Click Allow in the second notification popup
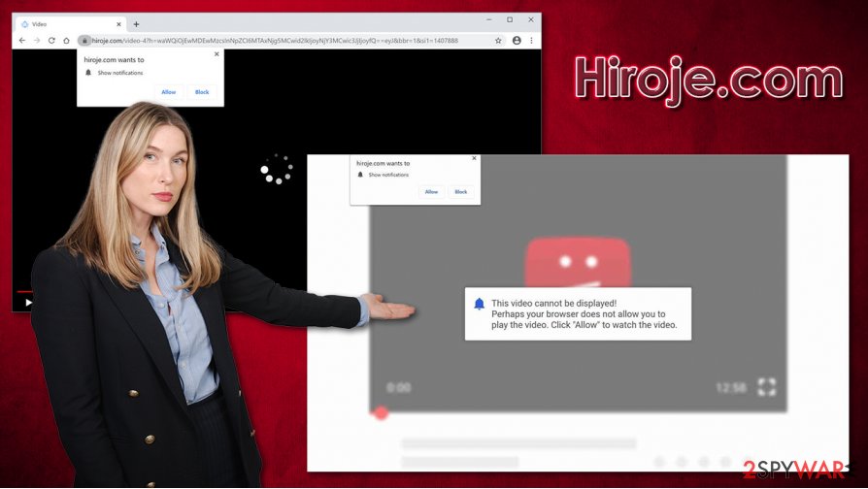Screen dimensions: 868x489 pyautogui.click(x=431, y=192)
